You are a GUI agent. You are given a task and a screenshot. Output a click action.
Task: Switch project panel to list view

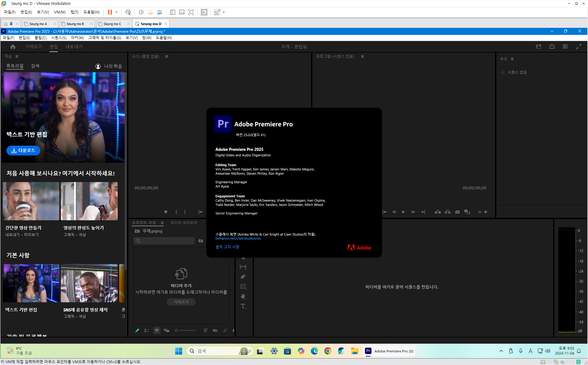[x=147, y=330]
